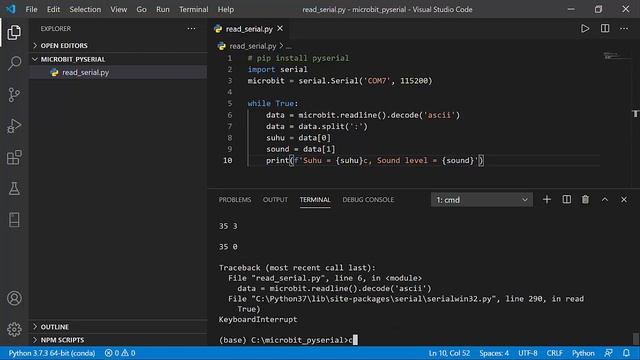Viewport: 640px width, 360px height.
Task: Split the editor to the right
Action: point(605,29)
